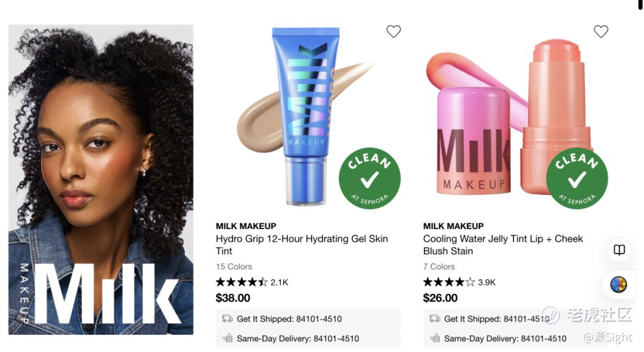Click MILK MAKEUP brand name above Hydro Grip
Image resolution: width=644 pixels, height=352 pixels.
coord(246,226)
